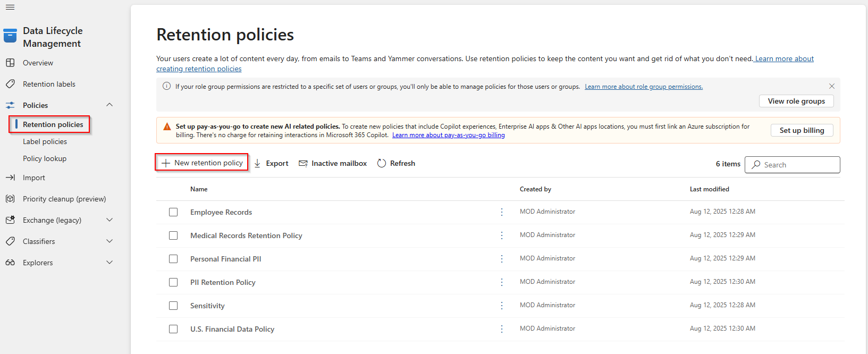The image size is (868, 354).
Task: Expand the Classifiers section
Action: pos(109,241)
